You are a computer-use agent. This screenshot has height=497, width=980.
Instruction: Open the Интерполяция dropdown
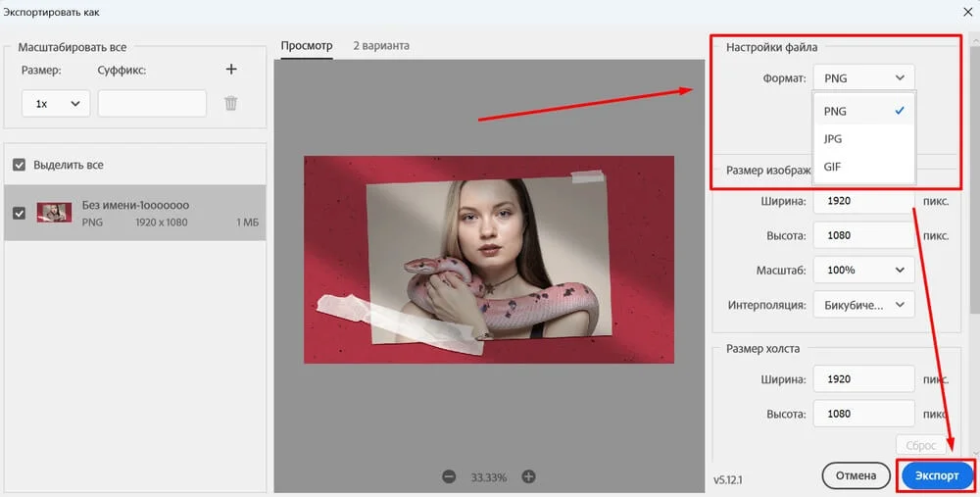[862, 305]
